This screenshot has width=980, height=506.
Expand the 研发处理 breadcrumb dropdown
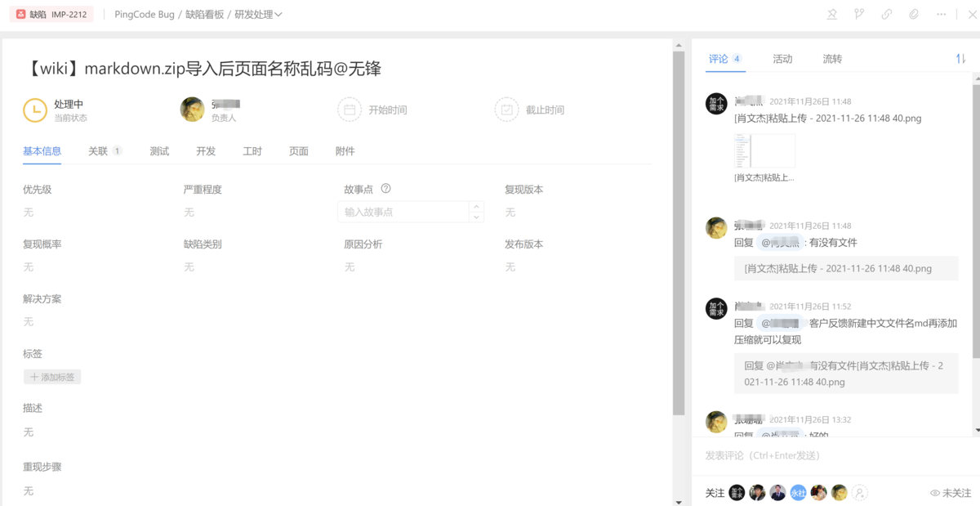point(278,15)
